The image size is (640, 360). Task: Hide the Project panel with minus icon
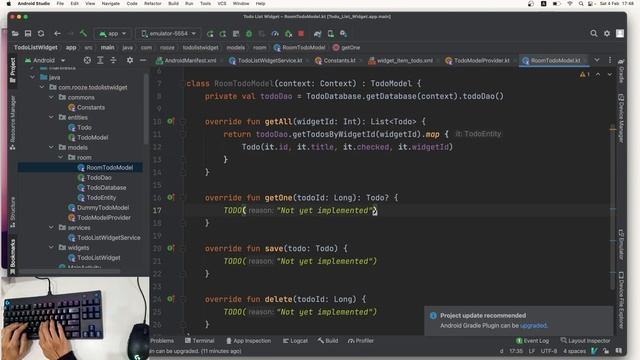pos(143,60)
